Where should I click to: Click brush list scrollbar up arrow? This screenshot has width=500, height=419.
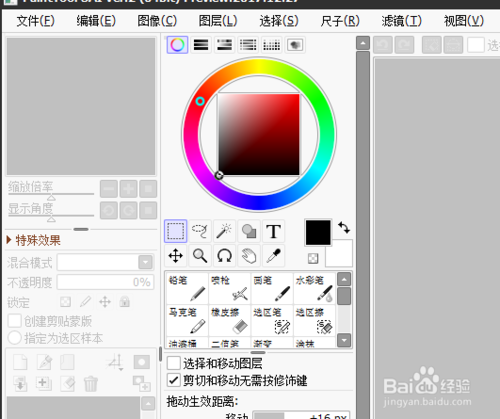pyautogui.click(x=344, y=279)
